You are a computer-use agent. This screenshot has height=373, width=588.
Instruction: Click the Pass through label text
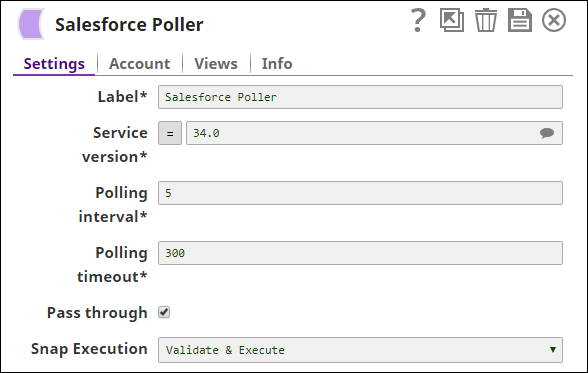click(x=97, y=313)
